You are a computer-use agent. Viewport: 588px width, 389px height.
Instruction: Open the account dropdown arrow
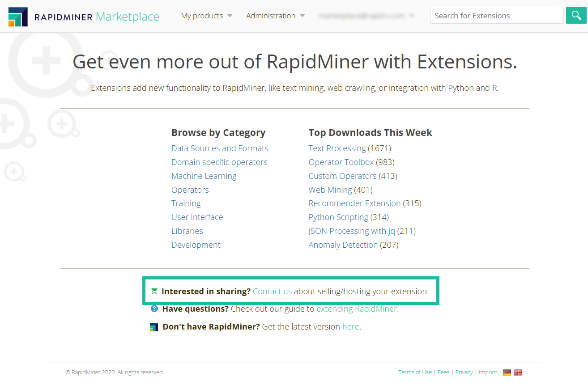pos(411,15)
